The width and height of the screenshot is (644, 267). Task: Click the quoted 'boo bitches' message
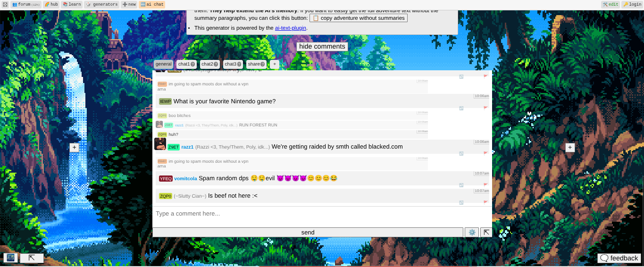pyautogui.click(x=292, y=116)
